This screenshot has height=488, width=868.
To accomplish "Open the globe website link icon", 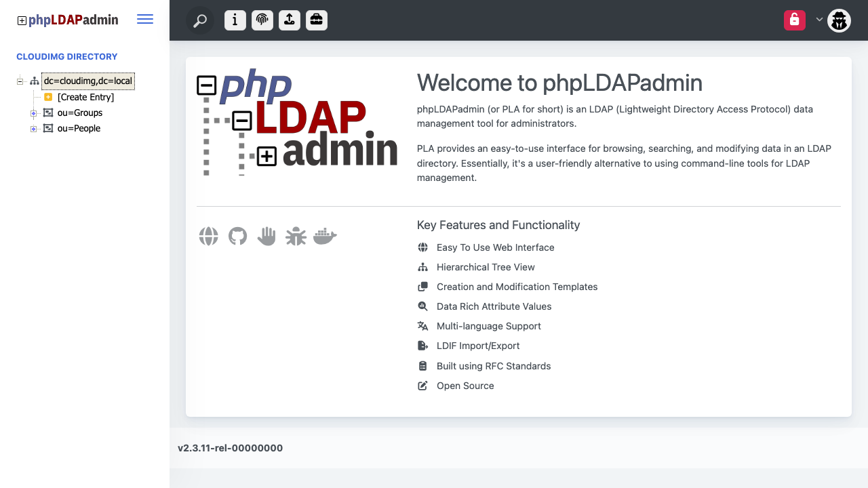I will pyautogui.click(x=209, y=236).
